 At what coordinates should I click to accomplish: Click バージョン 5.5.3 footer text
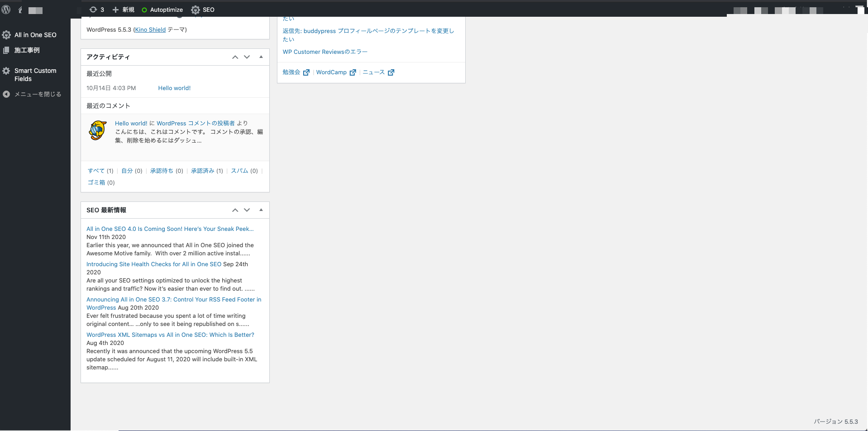pos(836,421)
